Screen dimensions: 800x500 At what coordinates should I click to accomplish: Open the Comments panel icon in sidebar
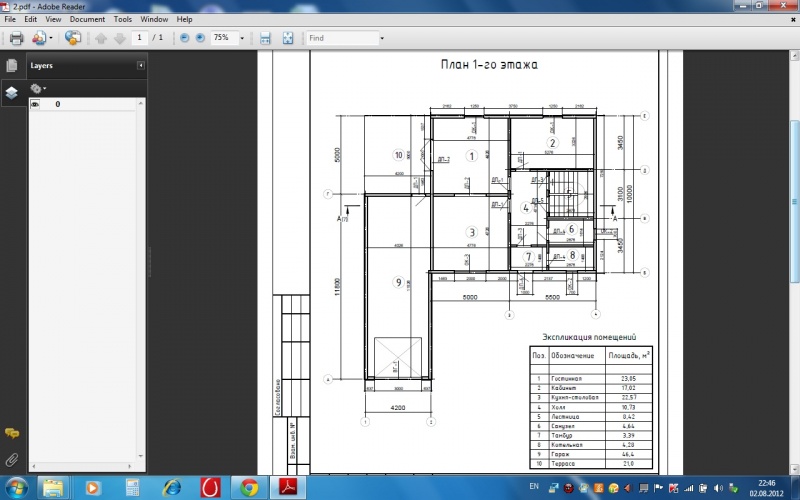click(x=12, y=433)
